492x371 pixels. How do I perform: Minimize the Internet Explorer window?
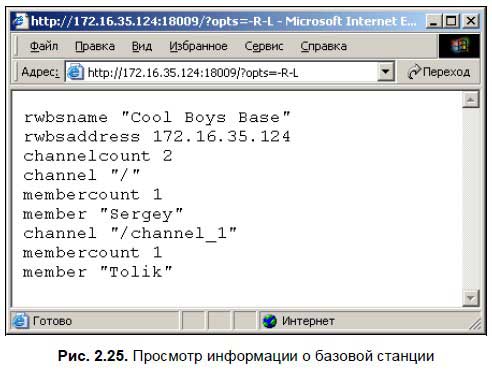pyautogui.click(x=434, y=21)
